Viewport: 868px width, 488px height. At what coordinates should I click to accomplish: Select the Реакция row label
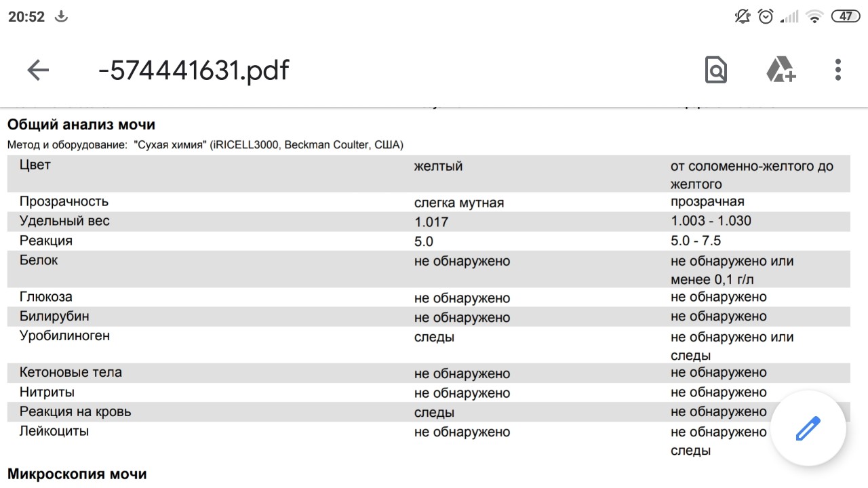point(46,241)
